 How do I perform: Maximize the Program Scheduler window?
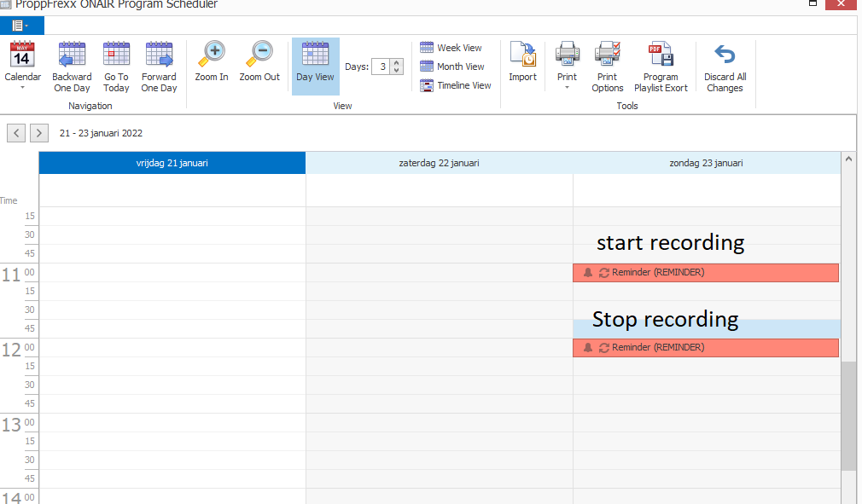pyautogui.click(x=812, y=3)
